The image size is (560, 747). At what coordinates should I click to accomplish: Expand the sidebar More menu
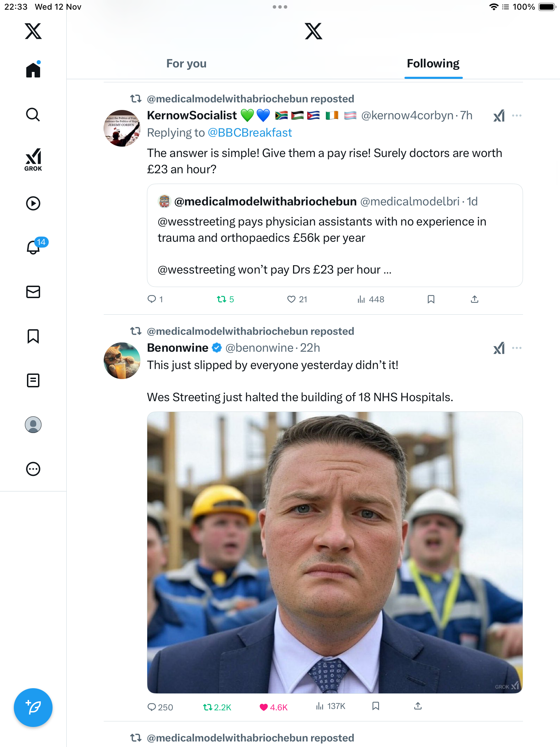33,469
